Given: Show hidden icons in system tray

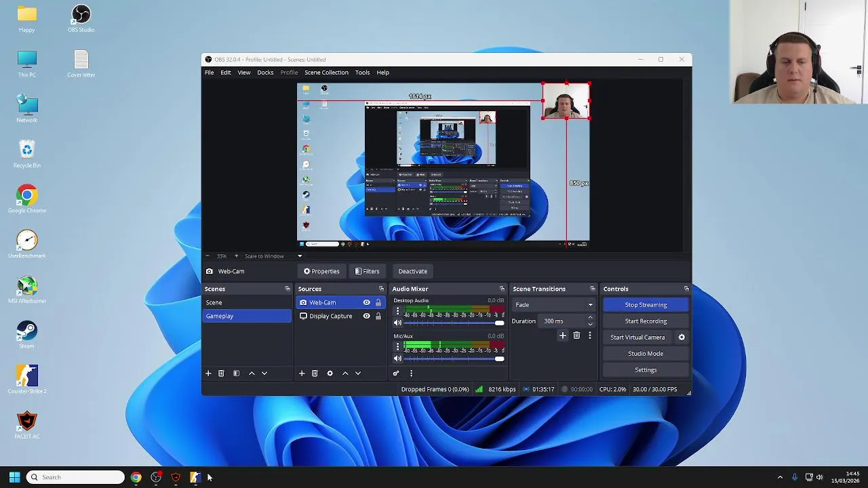Looking at the screenshot, I should 780,477.
